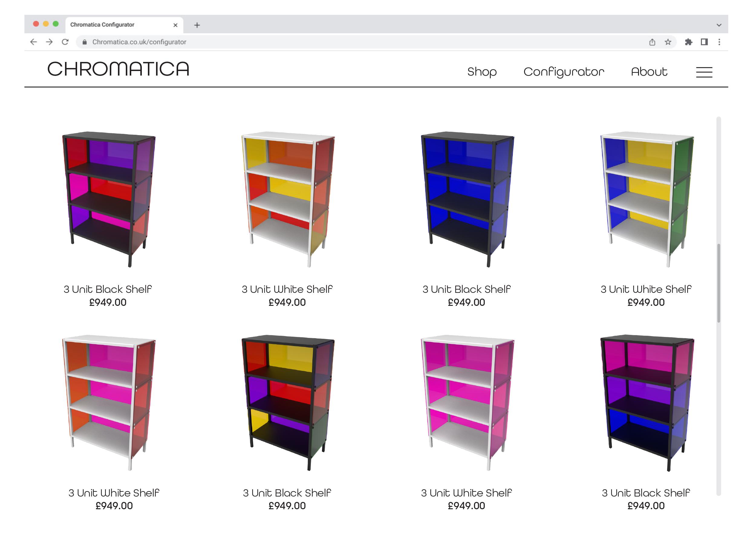
Task: Click the share page icon in the address bar
Action: point(652,42)
